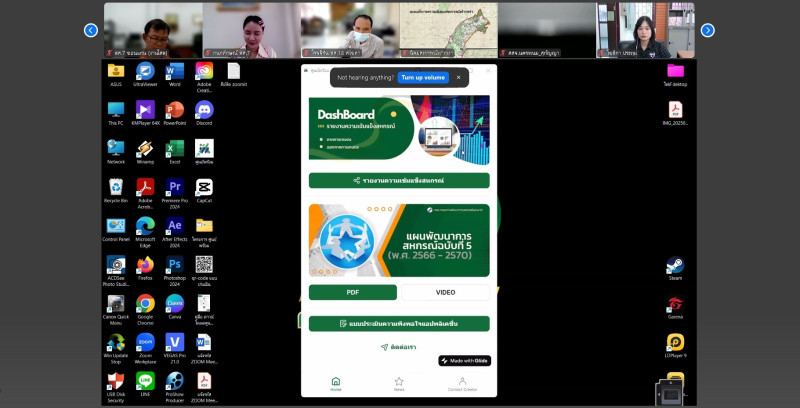Open Control Panel desktop icon
Screen dimensions: 800x408
116,226
